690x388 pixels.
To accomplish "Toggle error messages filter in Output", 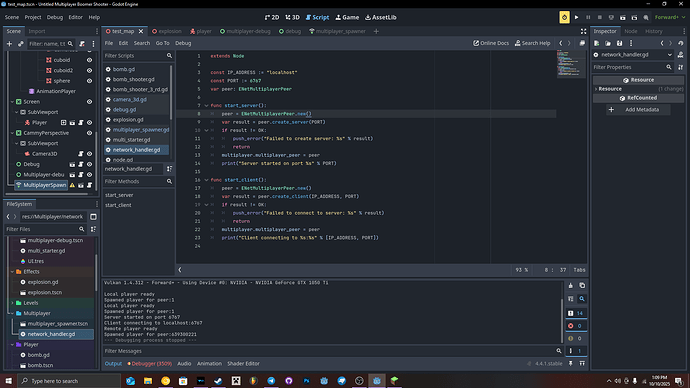I will [576, 326].
